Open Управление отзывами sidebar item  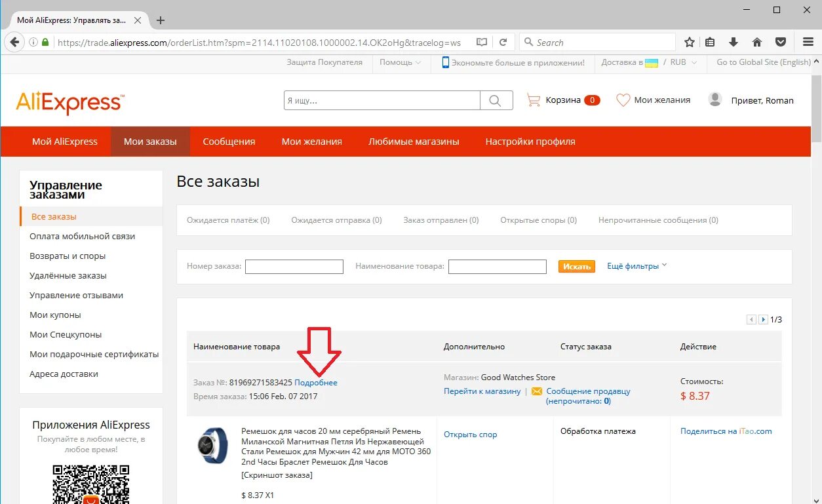pyautogui.click(x=77, y=295)
